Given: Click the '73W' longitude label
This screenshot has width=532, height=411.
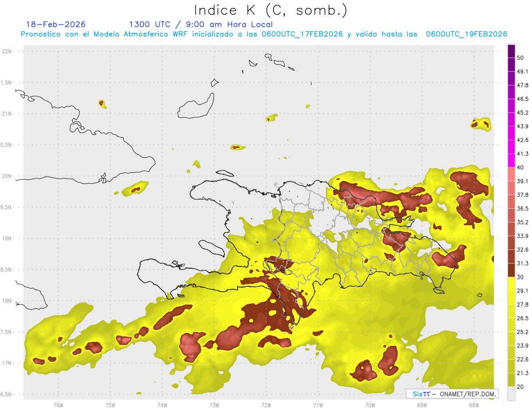Looking at the screenshot, I should pos(214,405).
